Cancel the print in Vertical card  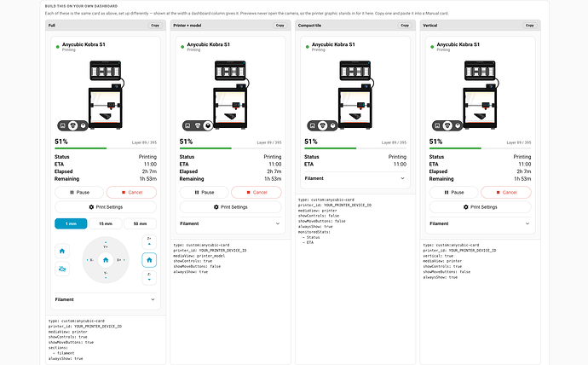coord(506,192)
